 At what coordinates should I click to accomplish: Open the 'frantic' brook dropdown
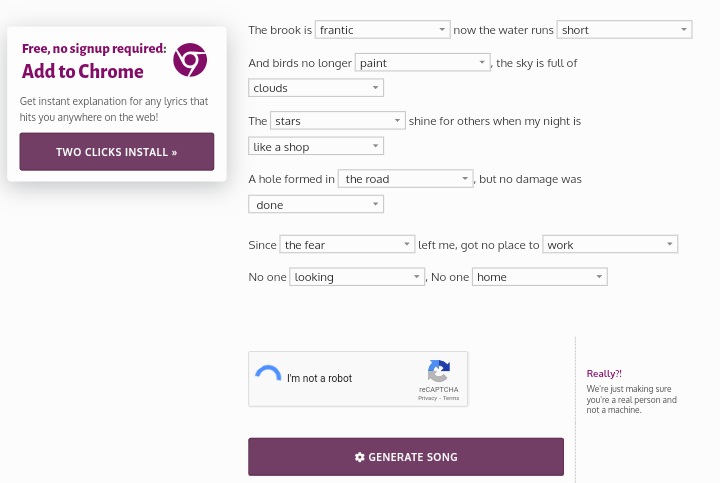[382, 30]
